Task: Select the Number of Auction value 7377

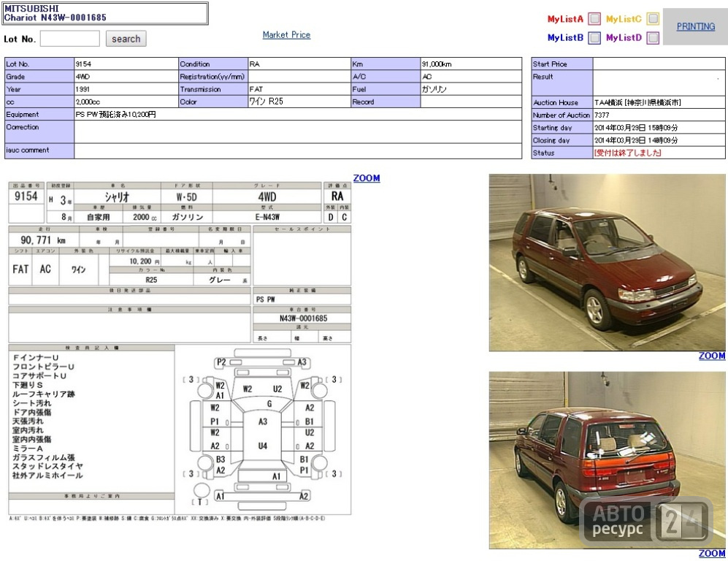Action: [x=602, y=115]
